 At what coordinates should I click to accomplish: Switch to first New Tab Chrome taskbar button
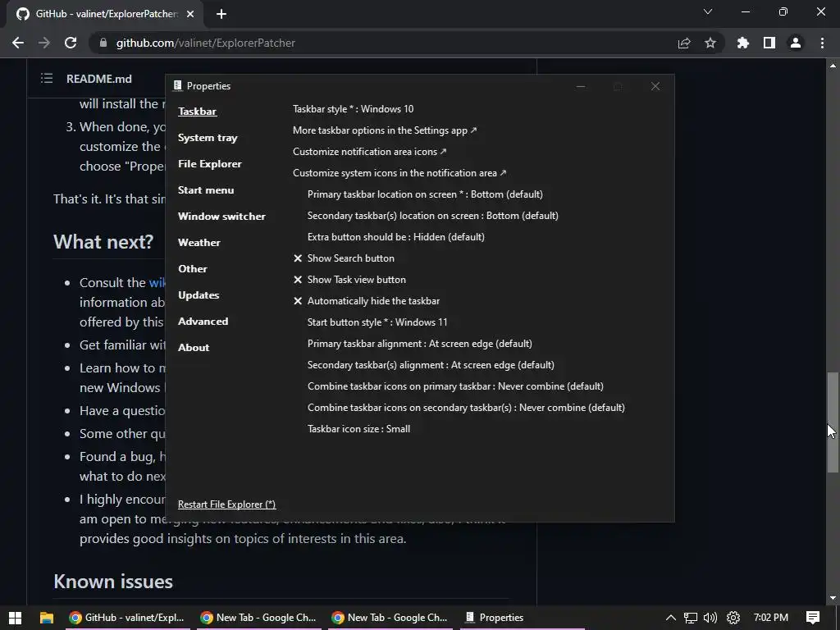[x=258, y=618]
